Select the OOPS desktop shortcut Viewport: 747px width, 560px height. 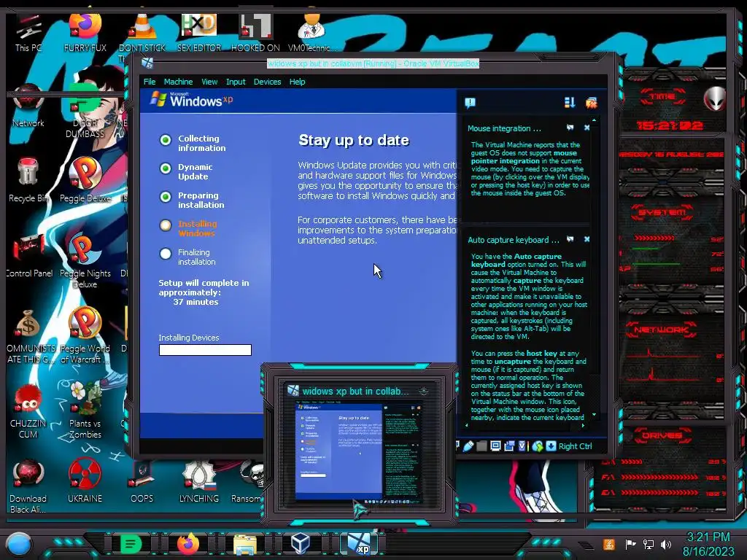coord(142,482)
